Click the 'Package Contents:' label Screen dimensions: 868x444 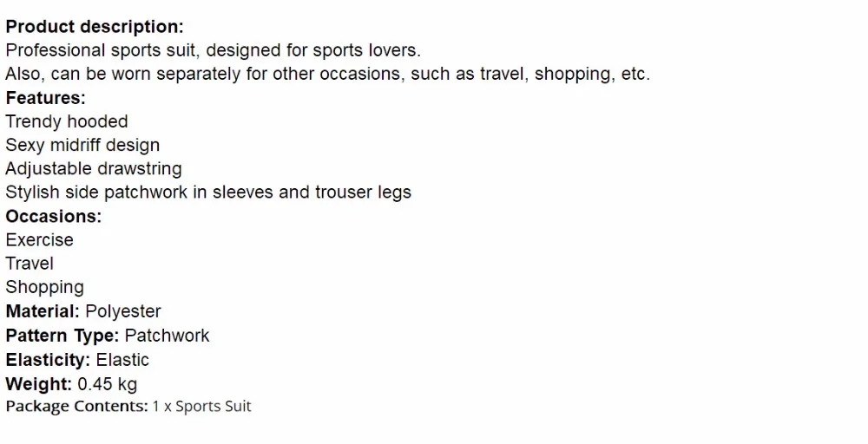point(77,407)
